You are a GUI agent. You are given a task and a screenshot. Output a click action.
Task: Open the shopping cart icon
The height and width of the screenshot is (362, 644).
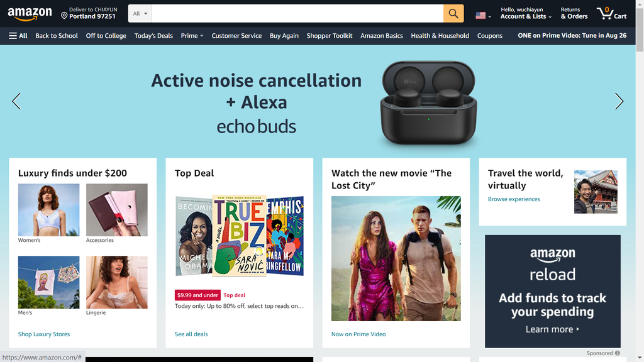611,14
